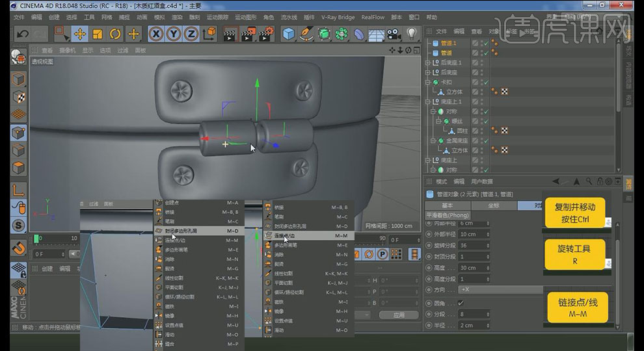Click Make Editable icon in left sidebar
644x351 pixels.
pos(18,58)
